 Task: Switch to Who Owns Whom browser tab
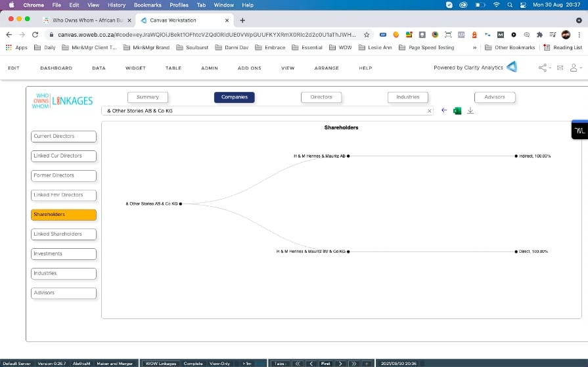coord(87,20)
